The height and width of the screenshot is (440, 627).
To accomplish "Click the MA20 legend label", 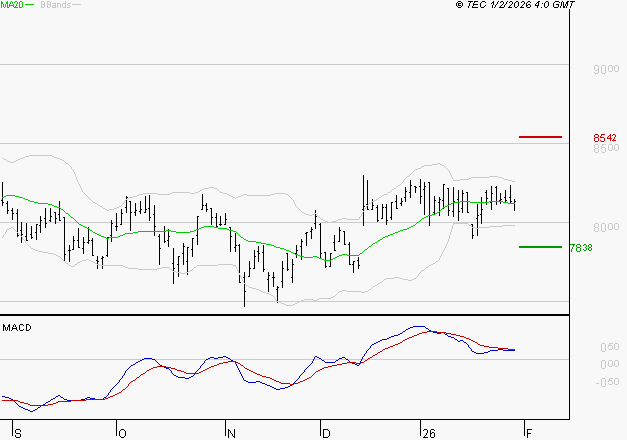I will coord(12,6).
